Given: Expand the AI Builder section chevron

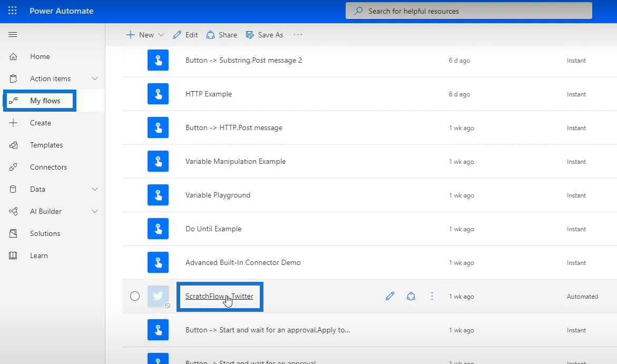Looking at the screenshot, I should pyautogui.click(x=95, y=211).
